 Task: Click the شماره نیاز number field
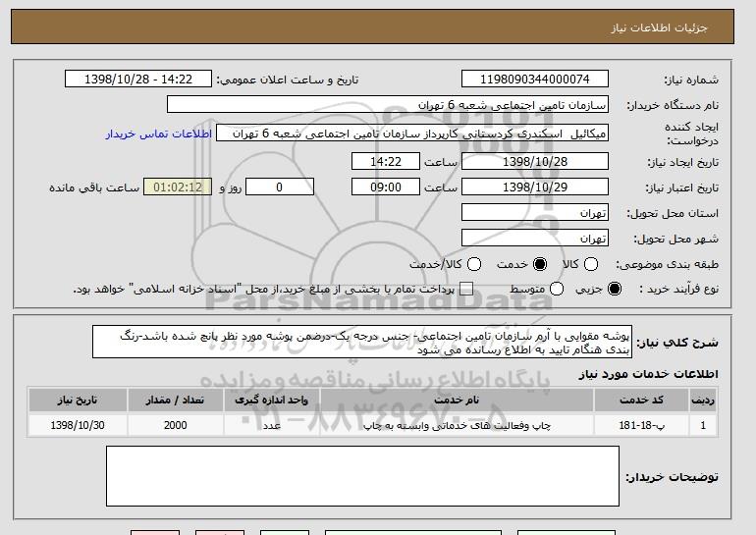(535, 80)
